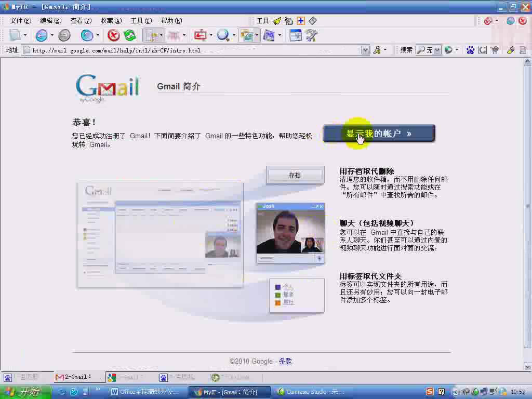Open the address bar URL dropdown
This screenshot has width=532, height=399.
365,50
